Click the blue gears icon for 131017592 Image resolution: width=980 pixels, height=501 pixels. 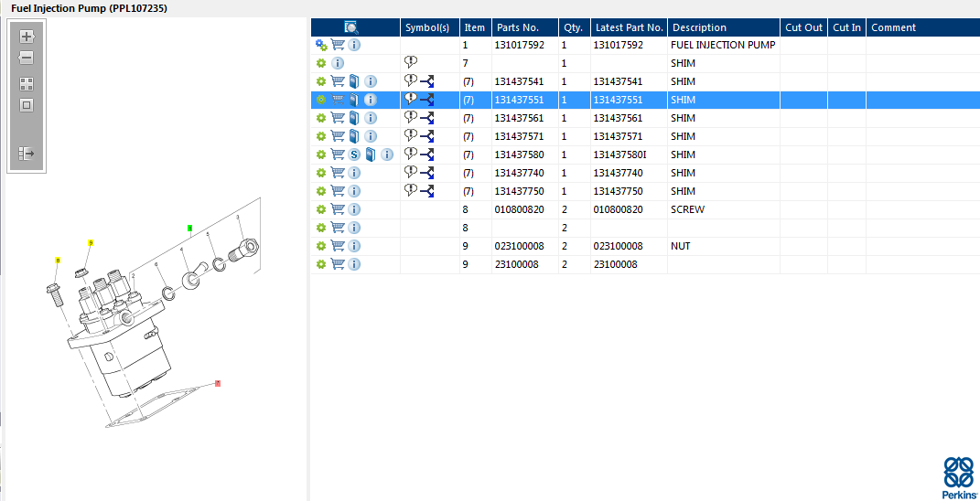pyautogui.click(x=321, y=45)
